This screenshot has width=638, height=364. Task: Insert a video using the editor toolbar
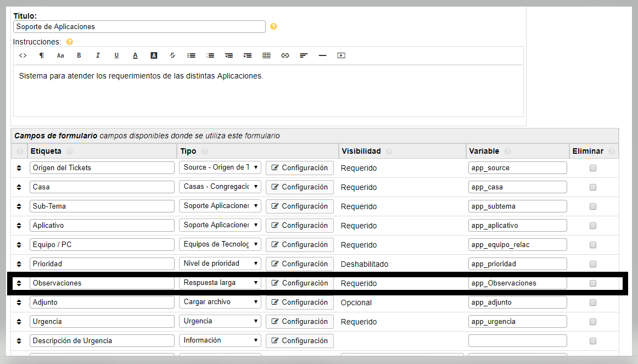pyautogui.click(x=341, y=55)
